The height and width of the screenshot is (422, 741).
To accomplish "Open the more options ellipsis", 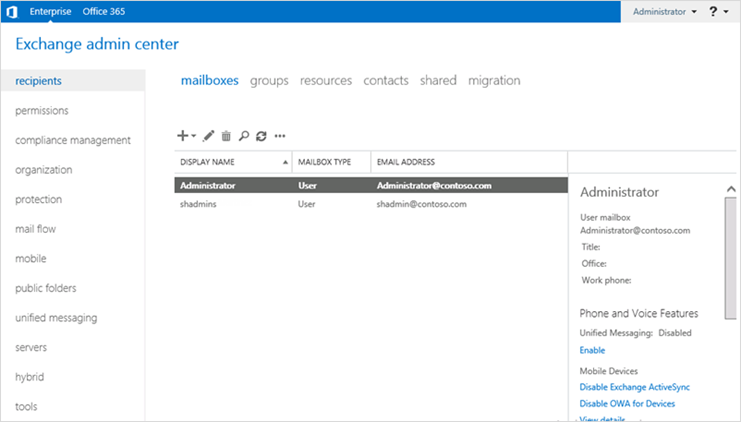I will pos(280,136).
